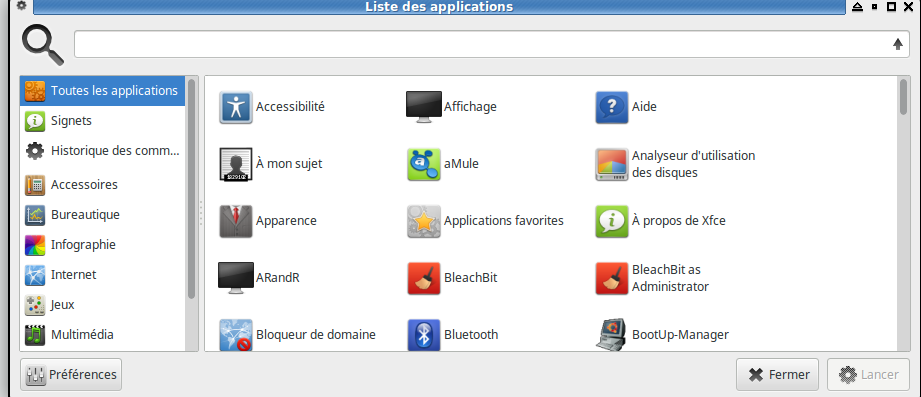Select the Signets category label
Viewport: 921px width, 397px height.
coord(71,121)
